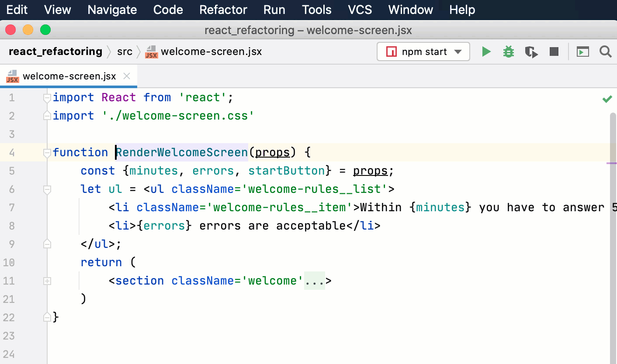Open the Run menu
617x364 pixels.
click(274, 10)
